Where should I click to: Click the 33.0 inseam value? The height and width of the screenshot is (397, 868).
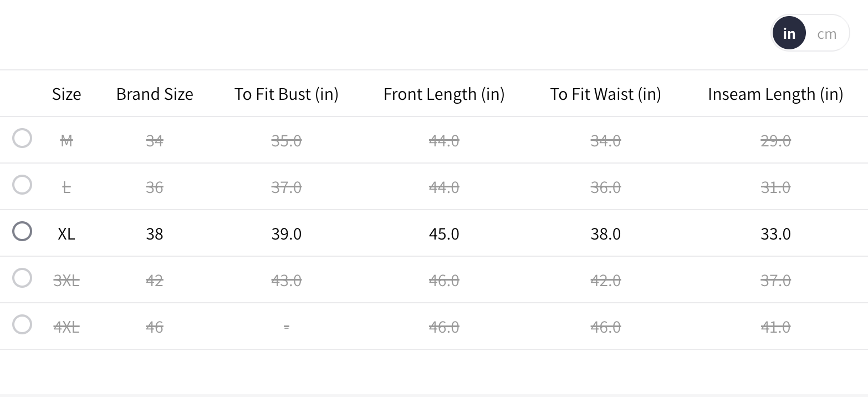775,234
